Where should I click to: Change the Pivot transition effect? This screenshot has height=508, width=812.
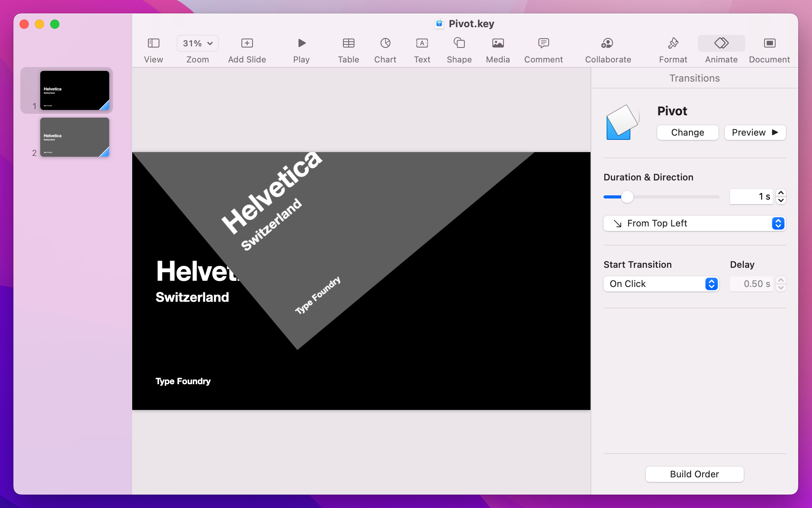coord(687,133)
